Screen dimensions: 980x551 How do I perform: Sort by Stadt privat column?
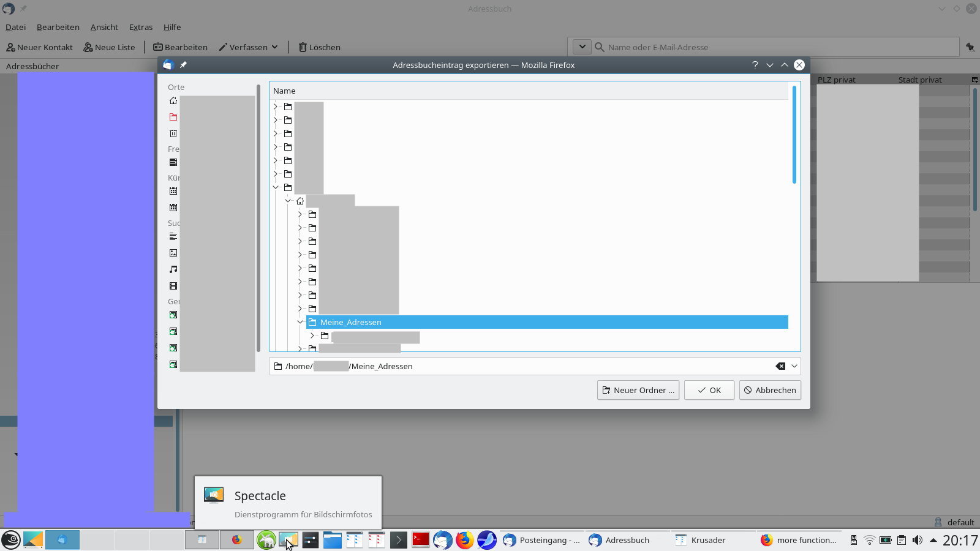pyautogui.click(x=920, y=80)
